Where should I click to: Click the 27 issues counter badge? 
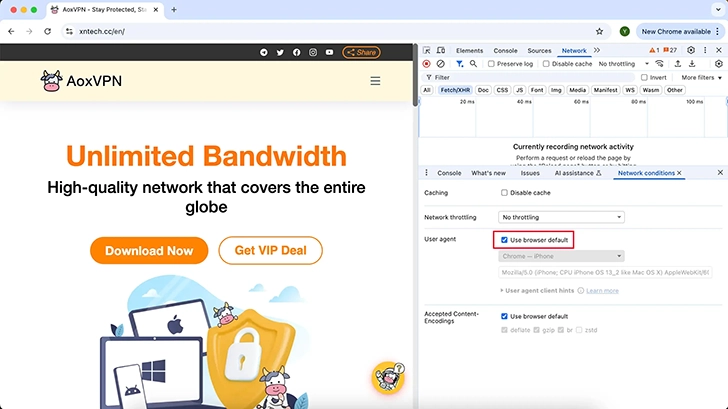670,50
